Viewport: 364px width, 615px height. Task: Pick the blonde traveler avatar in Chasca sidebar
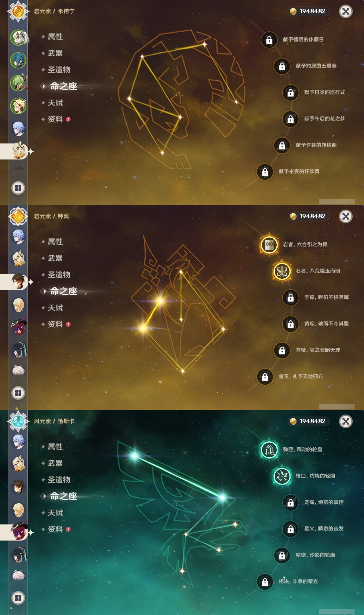[x=18, y=510]
